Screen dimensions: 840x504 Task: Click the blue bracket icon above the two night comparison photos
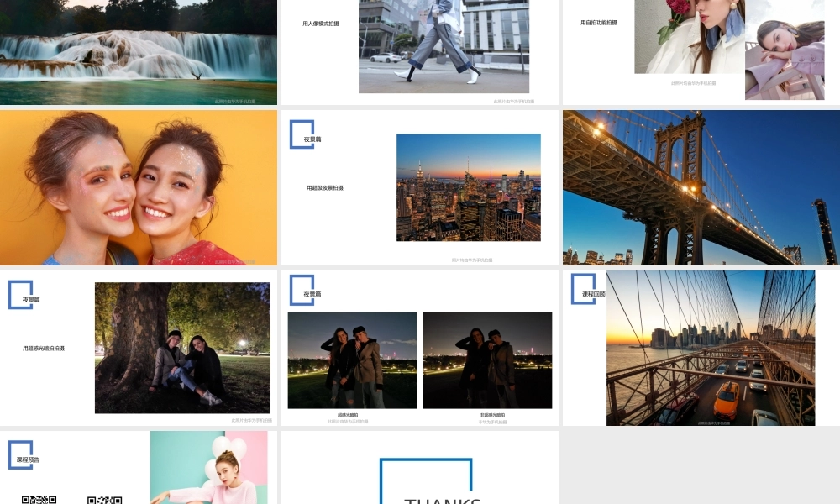(302, 290)
